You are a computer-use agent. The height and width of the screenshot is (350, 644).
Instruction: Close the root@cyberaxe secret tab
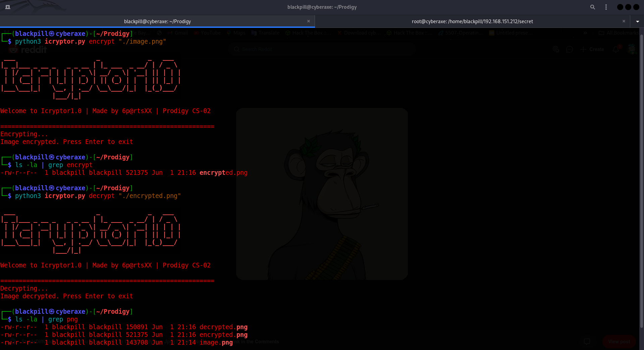(x=624, y=21)
